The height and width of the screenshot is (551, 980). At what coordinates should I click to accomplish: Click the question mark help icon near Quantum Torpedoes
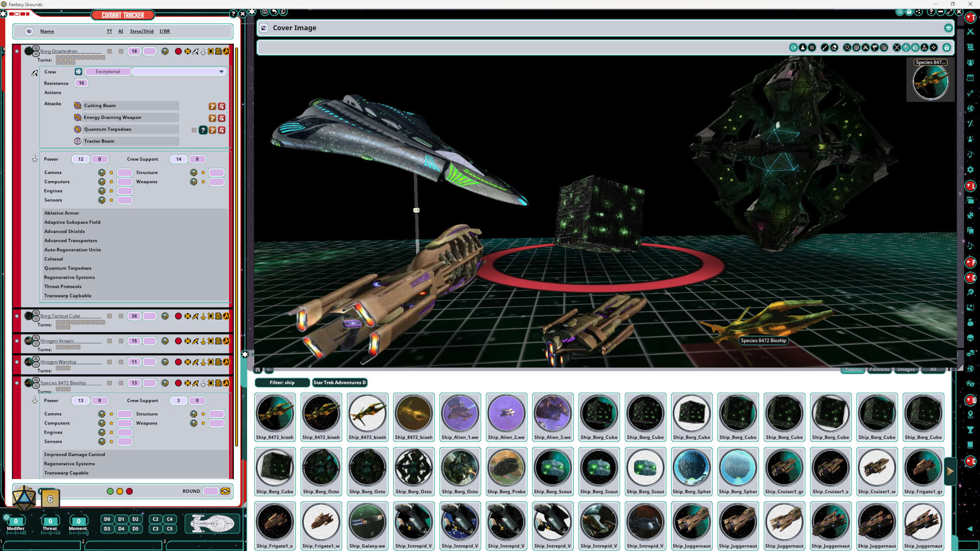tap(203, 130)
